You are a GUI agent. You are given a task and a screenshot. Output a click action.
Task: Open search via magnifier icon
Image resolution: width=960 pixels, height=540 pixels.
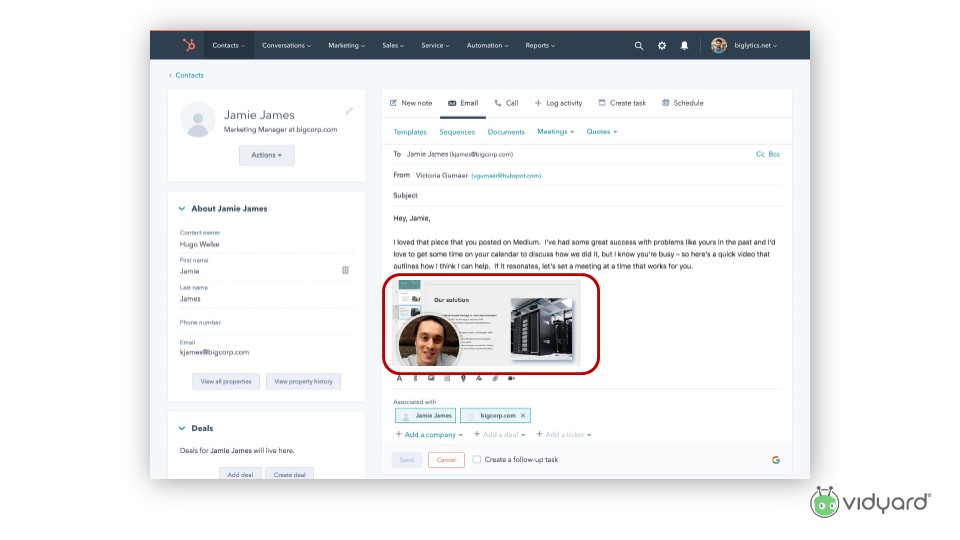tap(639, 45)
